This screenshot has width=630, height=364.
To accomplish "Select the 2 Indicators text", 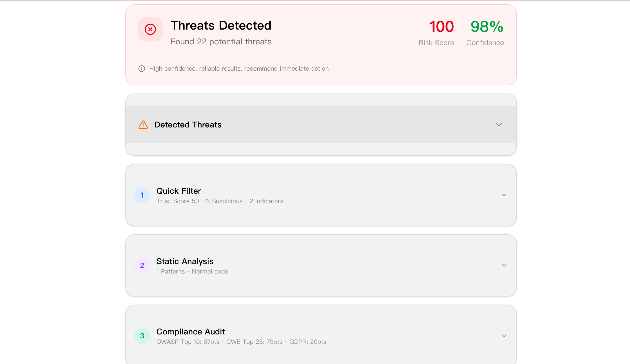I will coord(266,201).
